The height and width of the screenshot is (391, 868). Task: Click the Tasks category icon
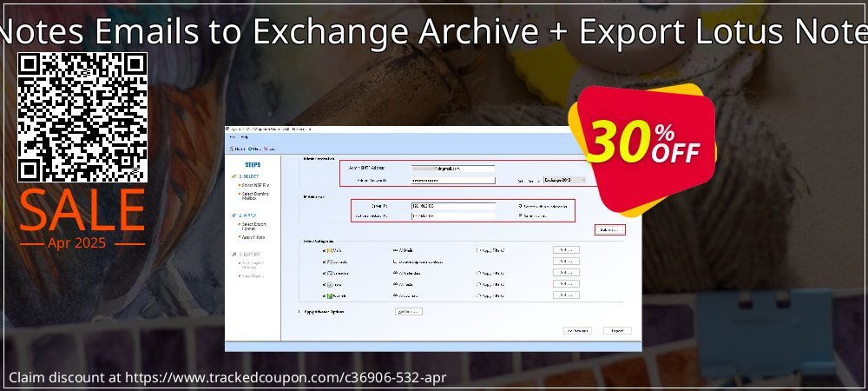point(330,285)
